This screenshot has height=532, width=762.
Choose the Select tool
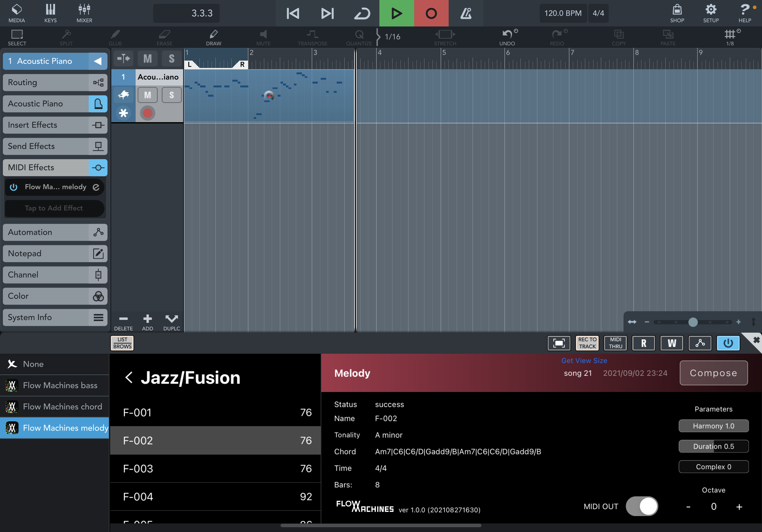pyautogui.click(x=17, y=38)
